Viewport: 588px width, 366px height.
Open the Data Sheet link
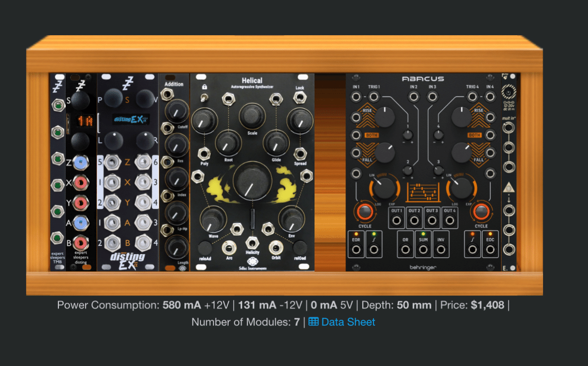click(348, 322)
